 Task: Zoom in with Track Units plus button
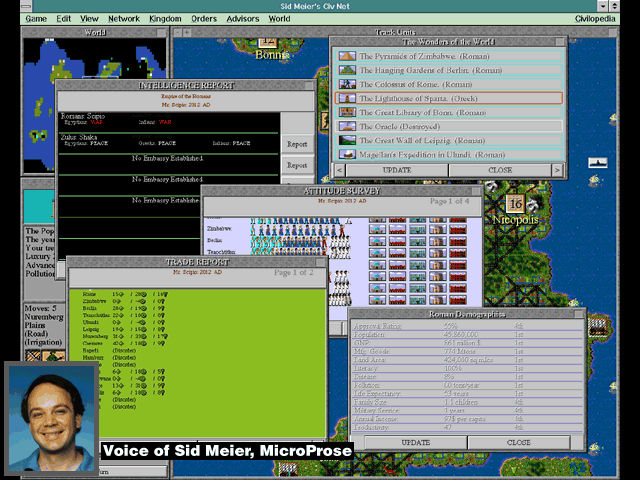[187, 32]
